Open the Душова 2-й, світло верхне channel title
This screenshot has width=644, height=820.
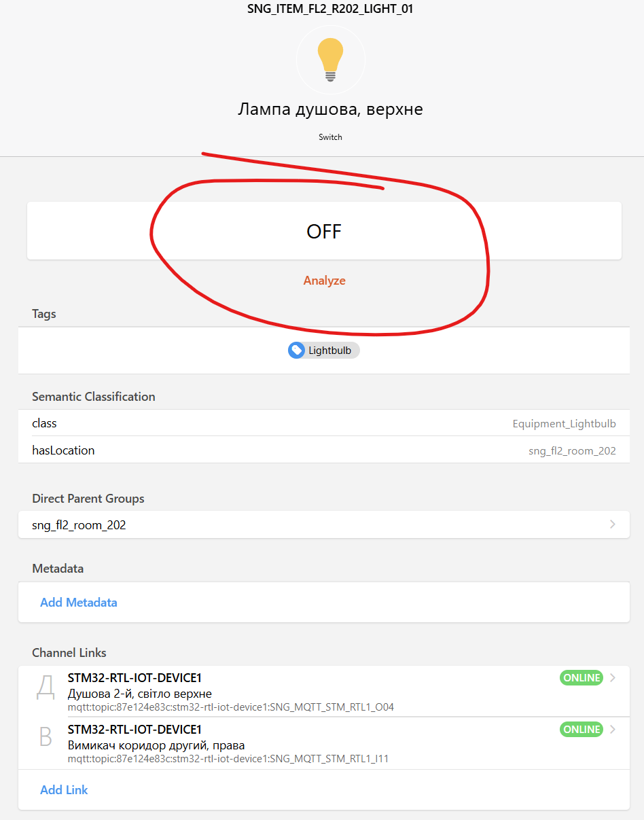click(140, 694)
